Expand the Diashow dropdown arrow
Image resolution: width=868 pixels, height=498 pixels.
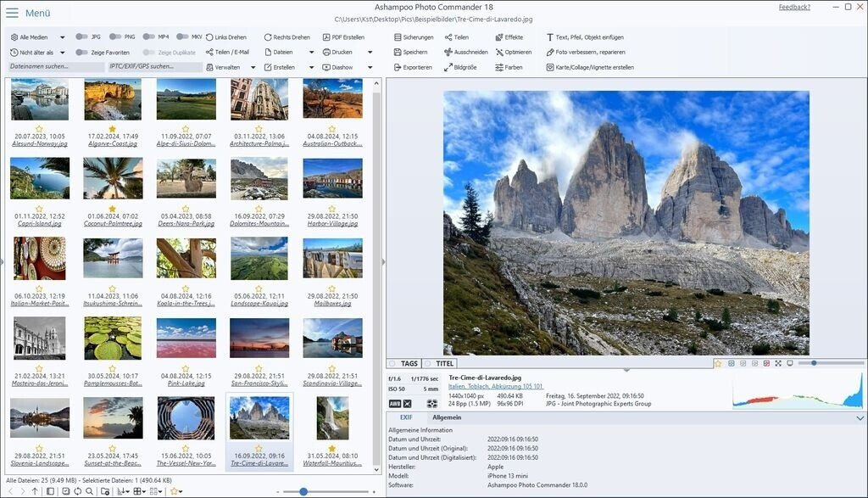point(370,67)
